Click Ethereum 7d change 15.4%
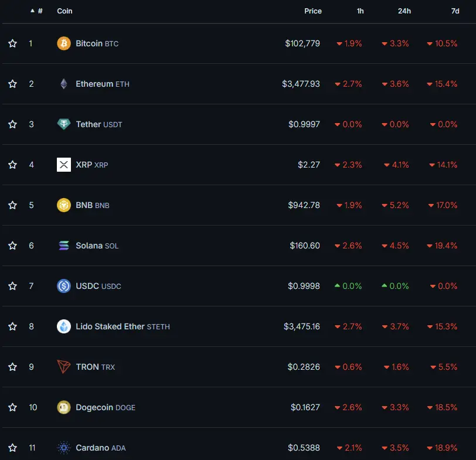The image size is (476, 460). [442, 84]
